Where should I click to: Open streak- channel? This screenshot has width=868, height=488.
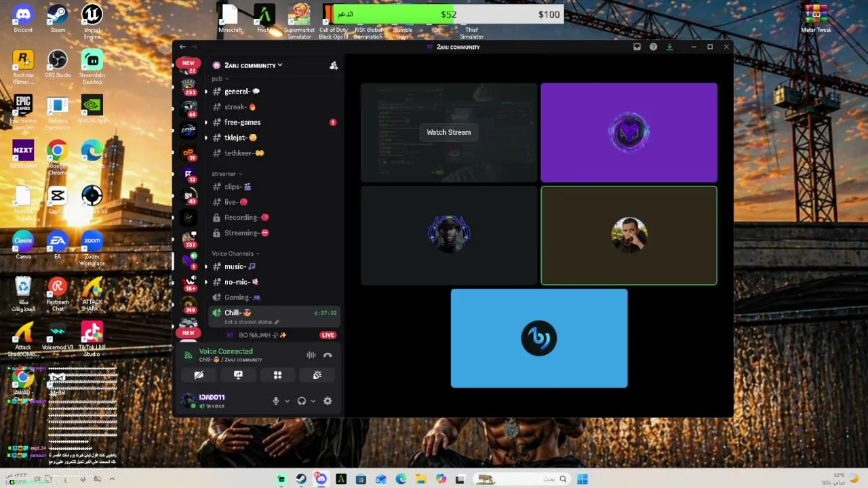click(273, 107)
